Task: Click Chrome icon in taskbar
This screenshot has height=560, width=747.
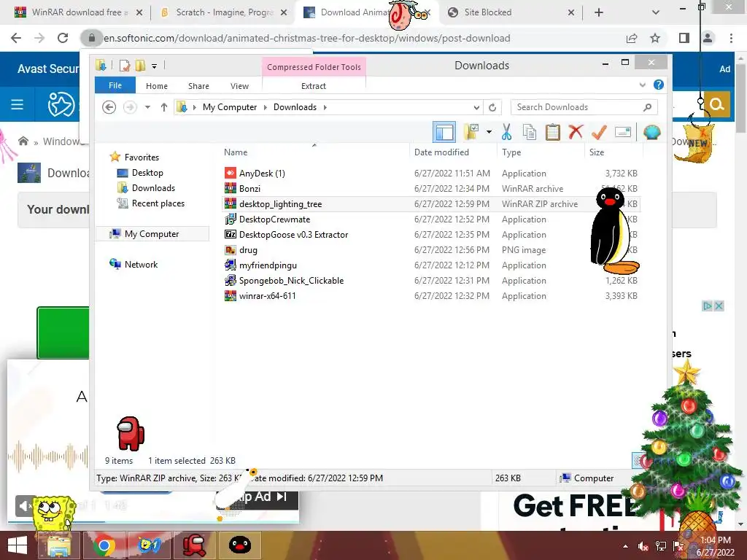Action: coord(104,545)
